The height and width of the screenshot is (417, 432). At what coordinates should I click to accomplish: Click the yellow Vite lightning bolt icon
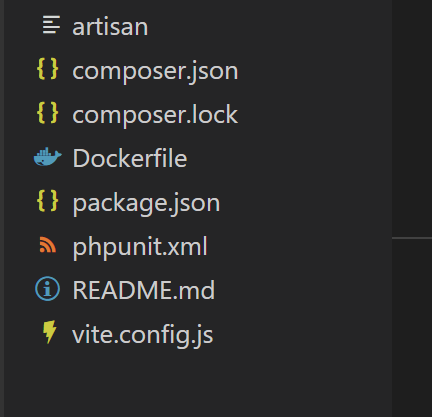point(50,332)
